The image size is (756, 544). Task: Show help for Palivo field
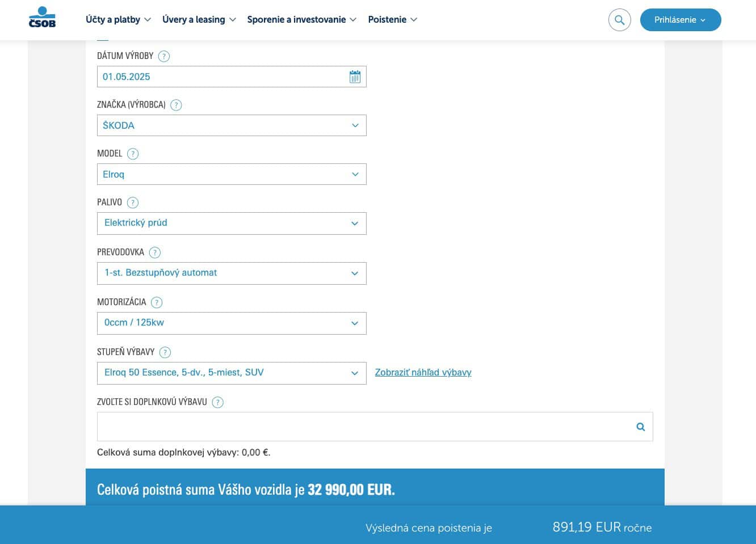[133, 203]
